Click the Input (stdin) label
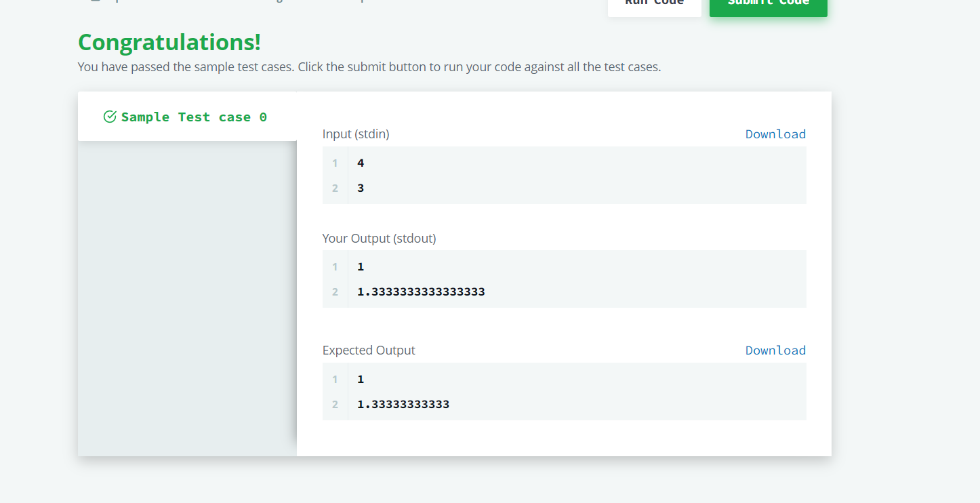980x503 pixels. pyautogui.click(x=356, y=134)
